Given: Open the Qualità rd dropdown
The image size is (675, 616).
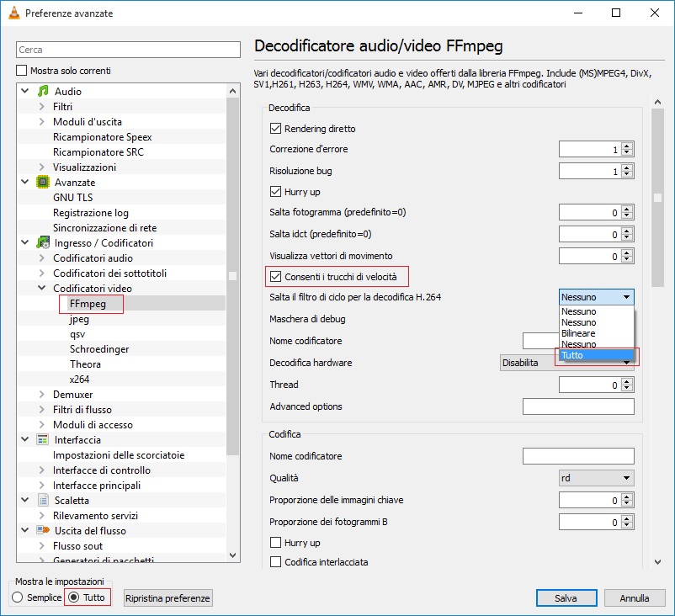Looking at the screenshot, I should click(596, 478).
